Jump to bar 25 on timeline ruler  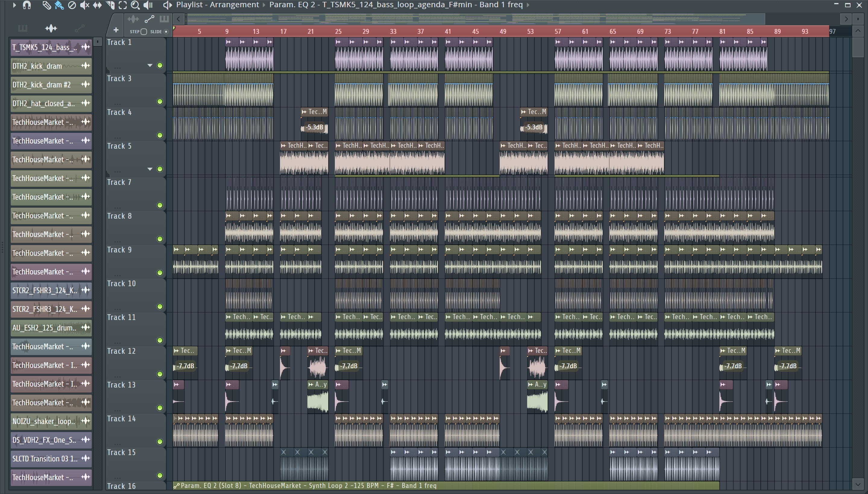tap(338, 32)
